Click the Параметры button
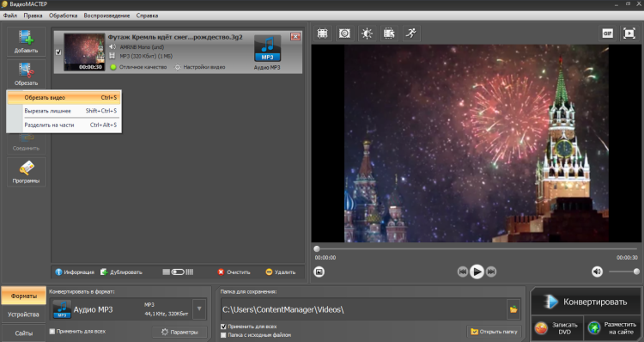644x342 pixels. click(x=179, y=332)
